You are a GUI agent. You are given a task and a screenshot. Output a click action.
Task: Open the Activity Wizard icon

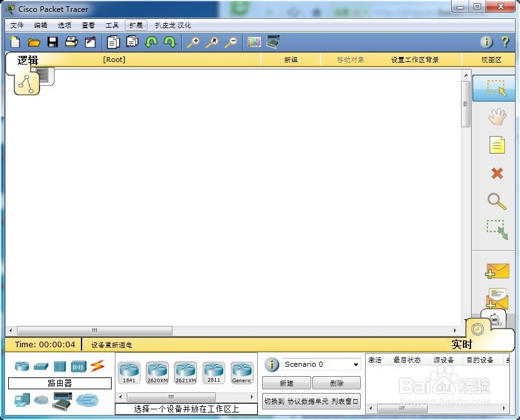pyautogui.click(x=90, y=42)
